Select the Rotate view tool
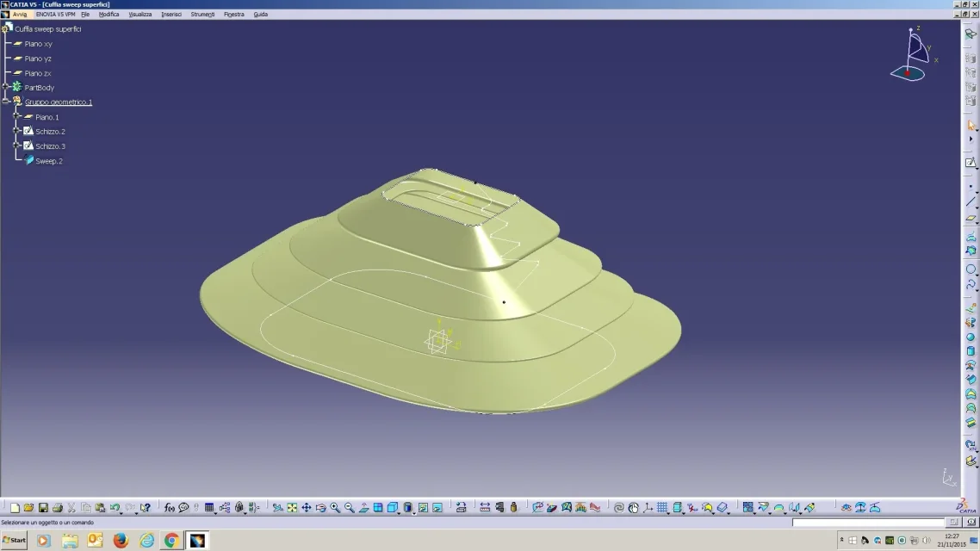980x551 pixels. [x=320, y=508]
